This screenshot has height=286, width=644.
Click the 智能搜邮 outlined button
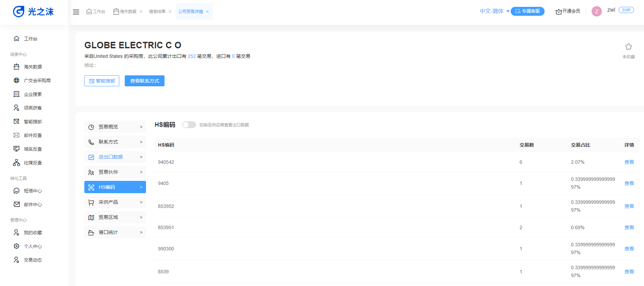pyautogui.click(x=102, y=81)
